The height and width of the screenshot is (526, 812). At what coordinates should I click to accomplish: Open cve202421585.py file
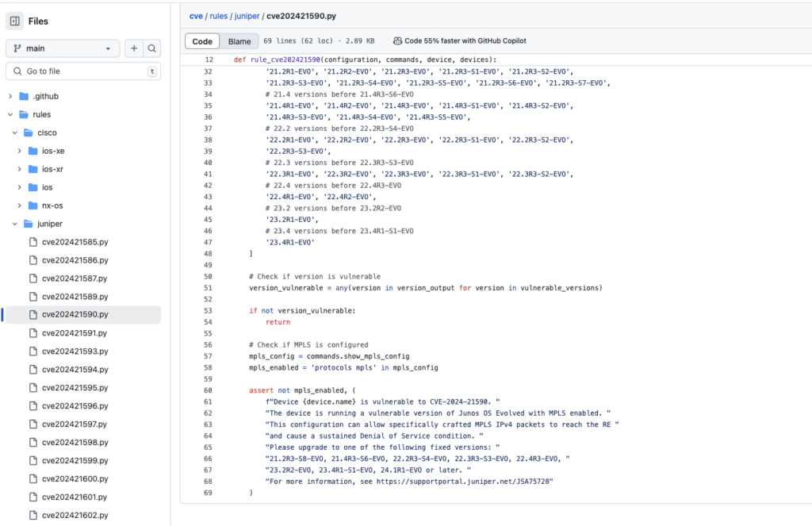pyautogui.click(x=75, y=242)
